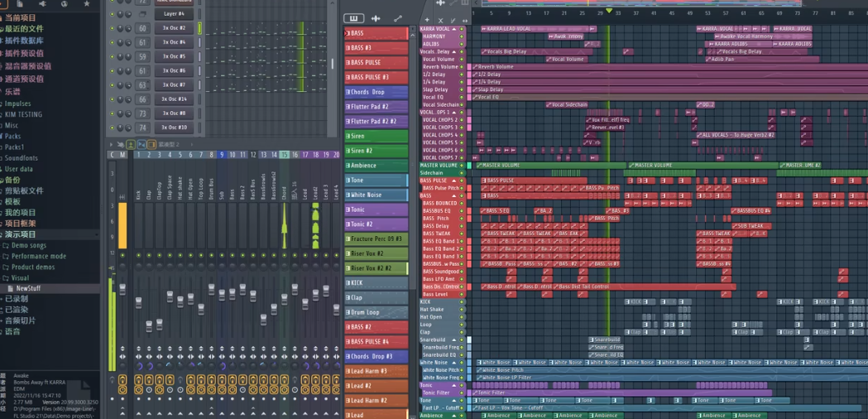Mute the KARRA VOCAL playlist track
The height and width of the screenshot is (419, 868).
tap(462, 29)
